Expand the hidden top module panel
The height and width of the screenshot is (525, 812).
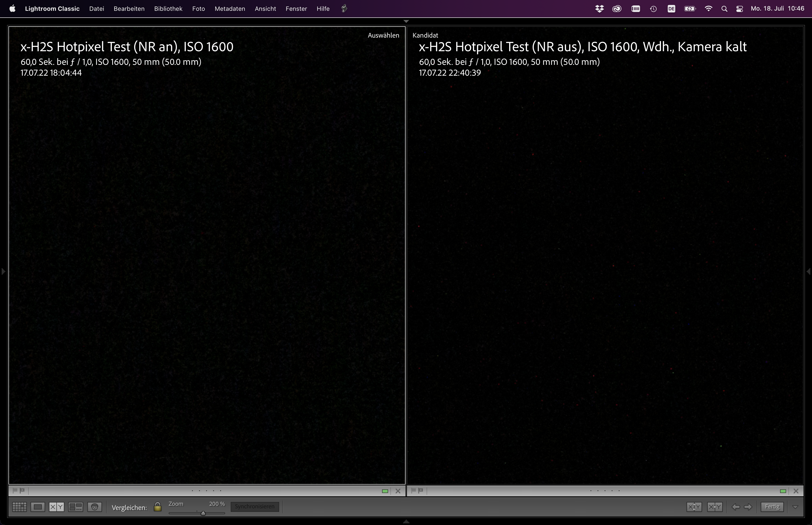click(x=406, y=21)
